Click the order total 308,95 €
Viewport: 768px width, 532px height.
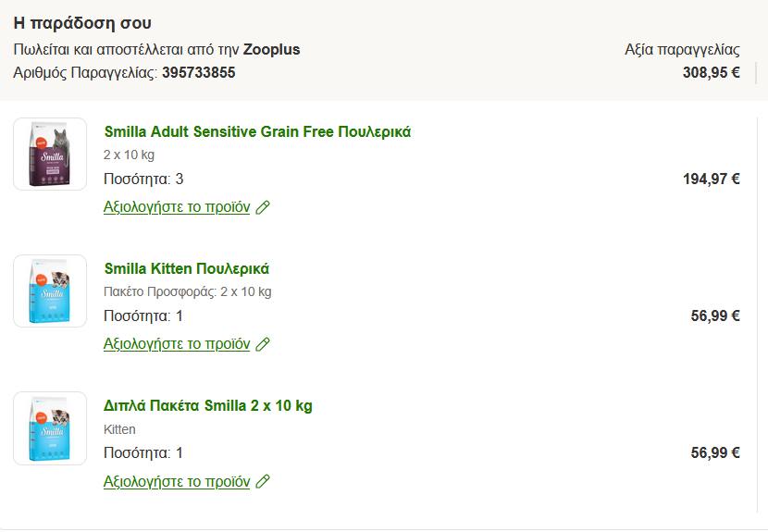click(x=711, y=72)
